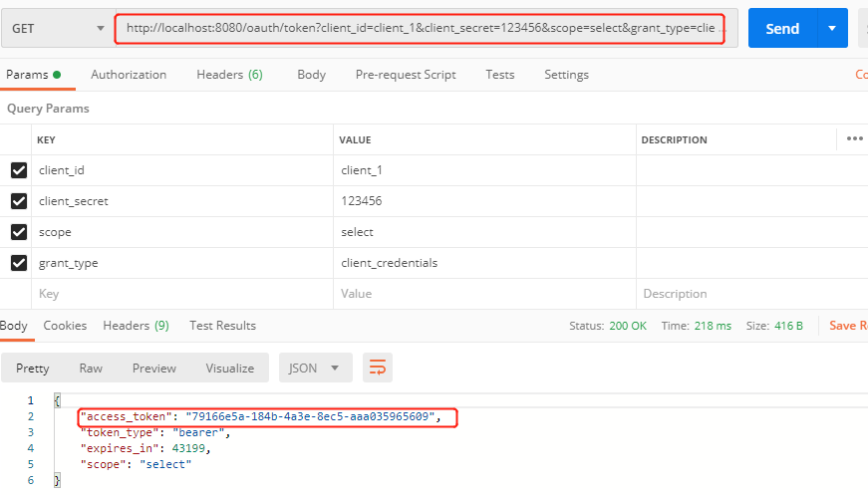
Task: Click the request URL field
Action: (x=427, y=28)
